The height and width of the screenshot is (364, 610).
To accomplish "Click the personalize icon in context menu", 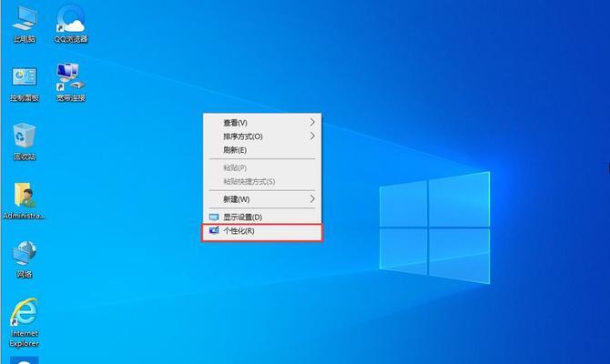I will 214,230.
